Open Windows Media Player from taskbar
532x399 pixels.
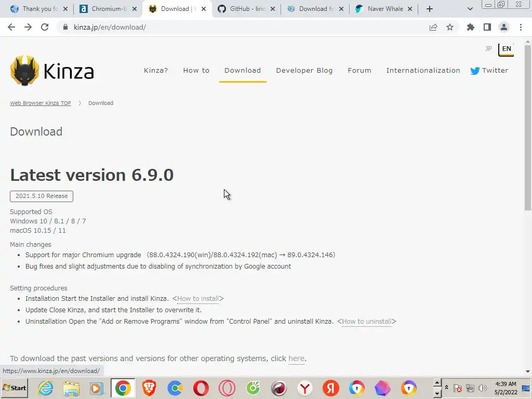[x=97, y=388]
